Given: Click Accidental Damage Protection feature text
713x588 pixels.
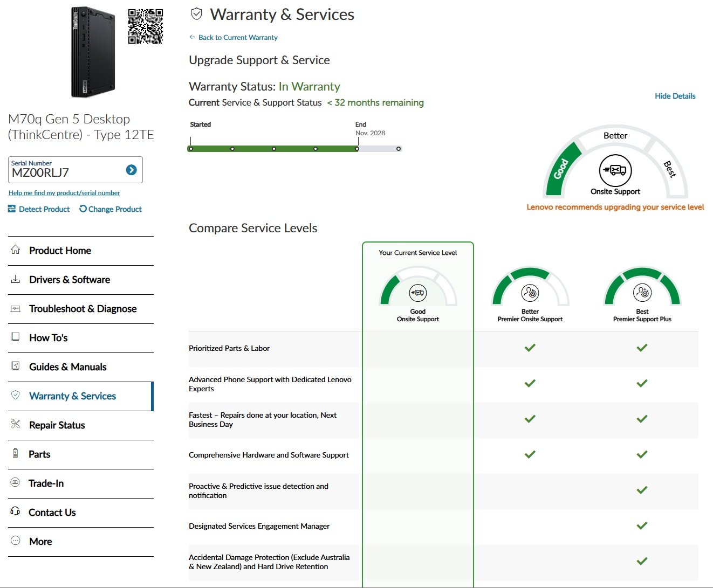Looking at the screenshot, I should (269, 562).
